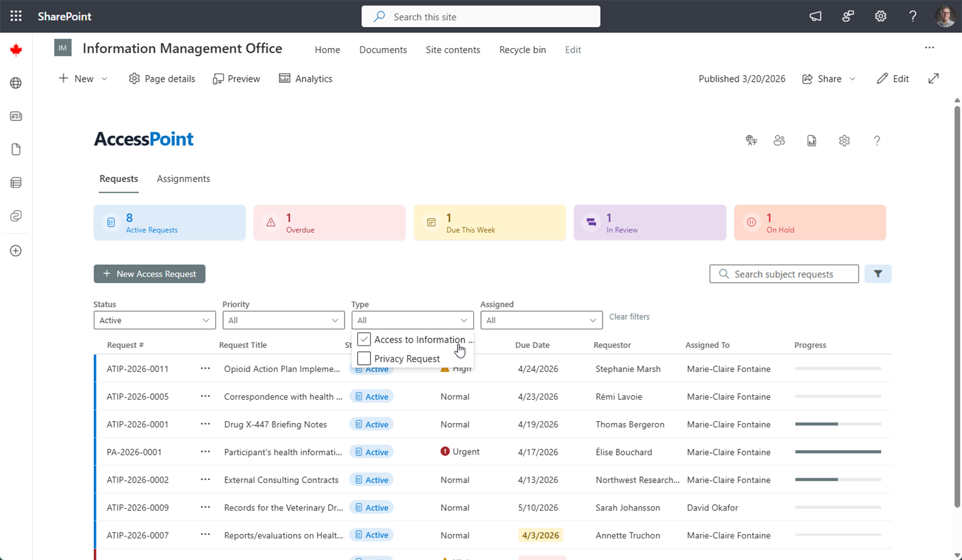Click the New Access Request button
The image size is (962, 560).
[x=150, y=274]
